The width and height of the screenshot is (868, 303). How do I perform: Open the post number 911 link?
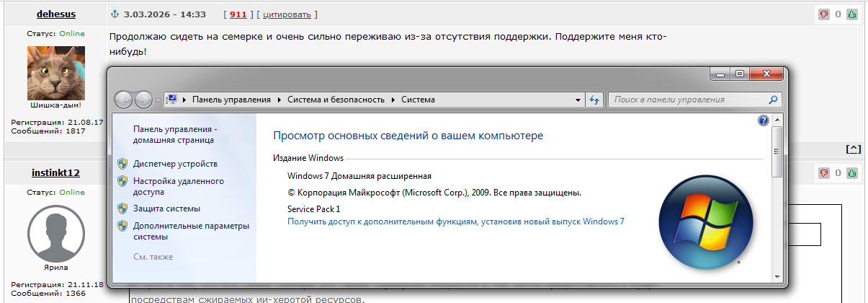tap(238, 14)
